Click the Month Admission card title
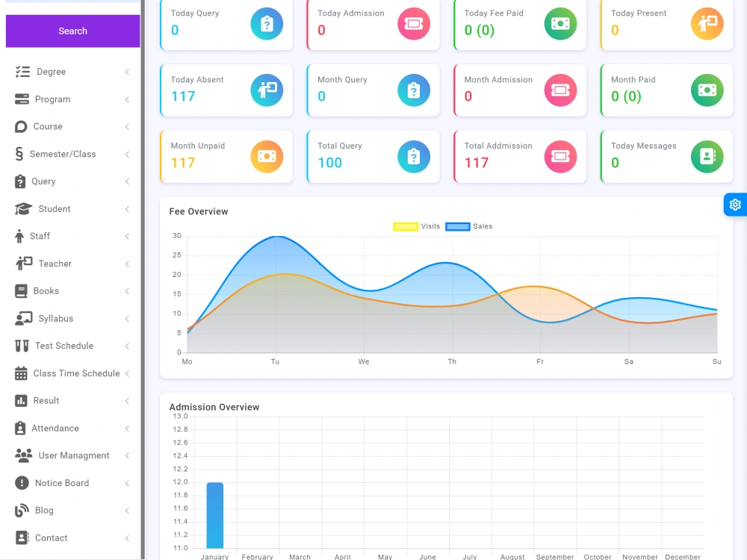Screen dimensions: 747x560 498,80
